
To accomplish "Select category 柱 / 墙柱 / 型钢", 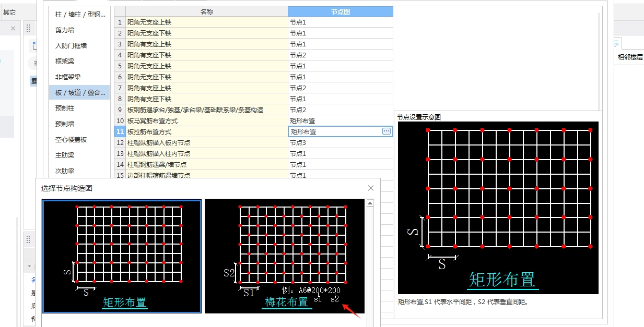I will tap(80, 14).
